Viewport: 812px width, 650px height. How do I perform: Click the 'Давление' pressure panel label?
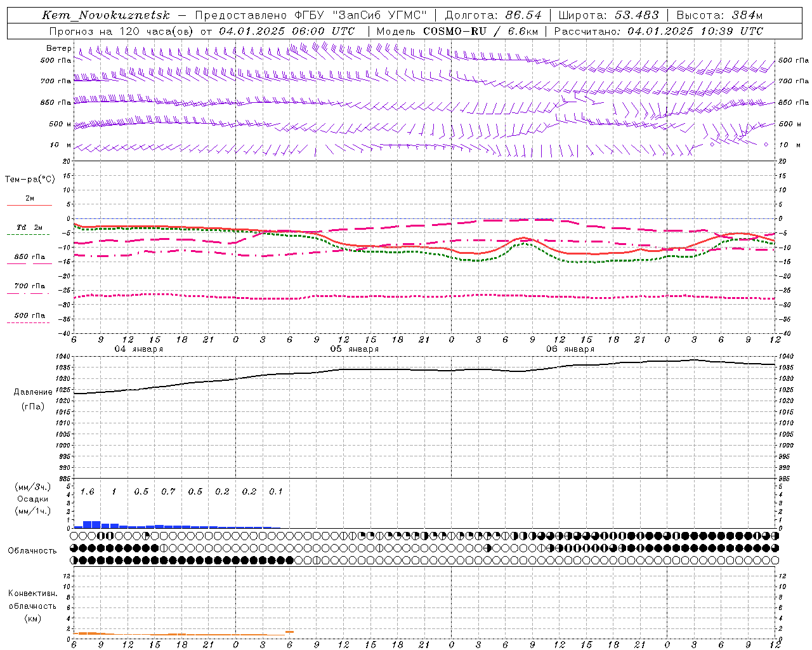click(33, 392)
